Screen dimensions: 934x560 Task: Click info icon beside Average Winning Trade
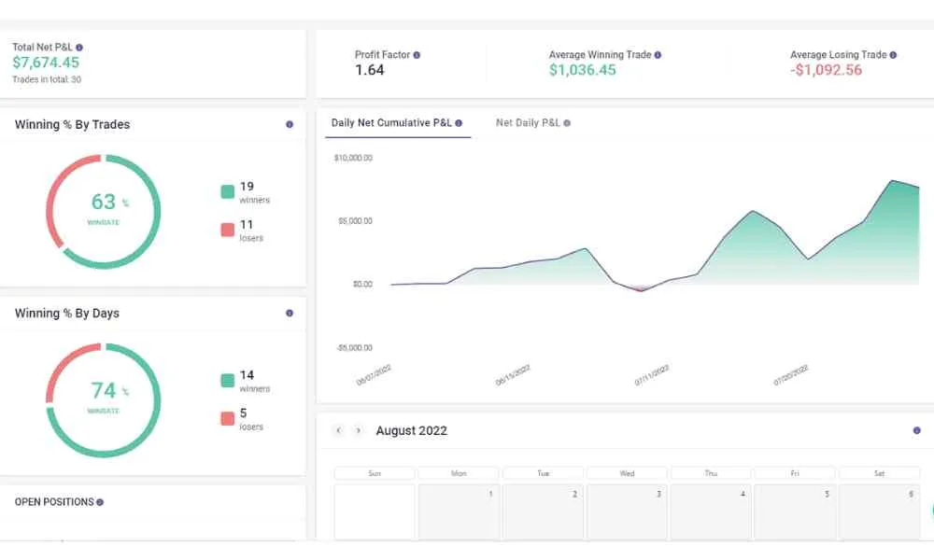click(x=658, y=55)
